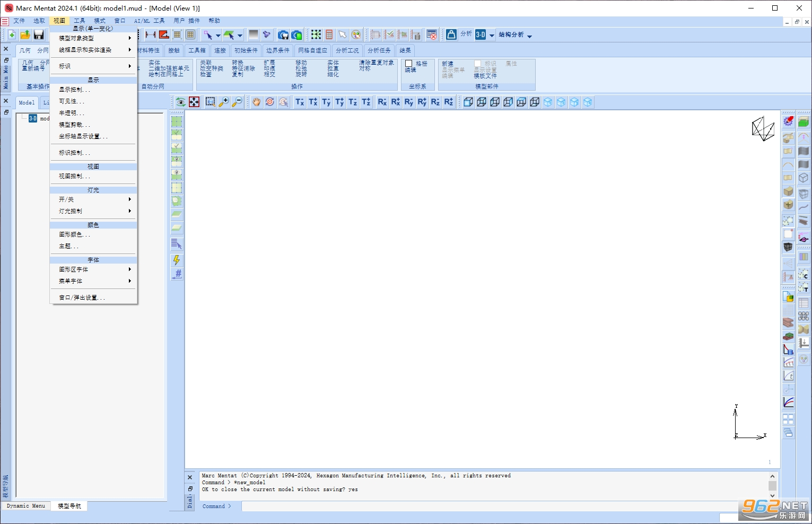Click the open file folder icon
The image size is (812, 524).
pos(25,35)
